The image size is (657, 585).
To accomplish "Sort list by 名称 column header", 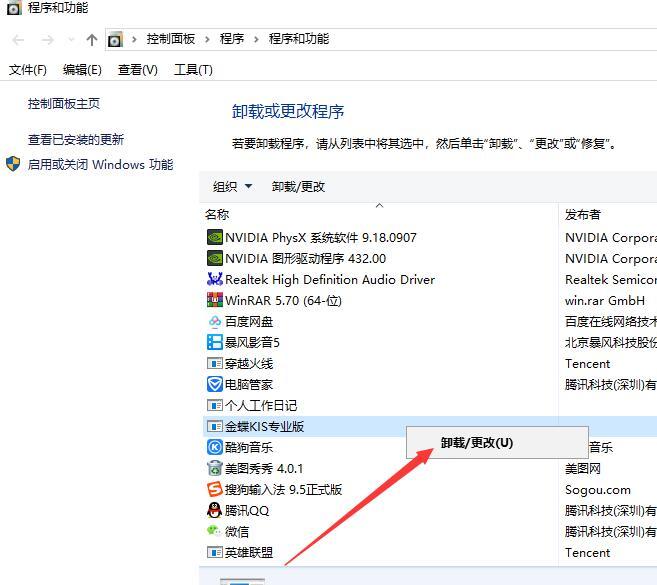I will [217, 215].
